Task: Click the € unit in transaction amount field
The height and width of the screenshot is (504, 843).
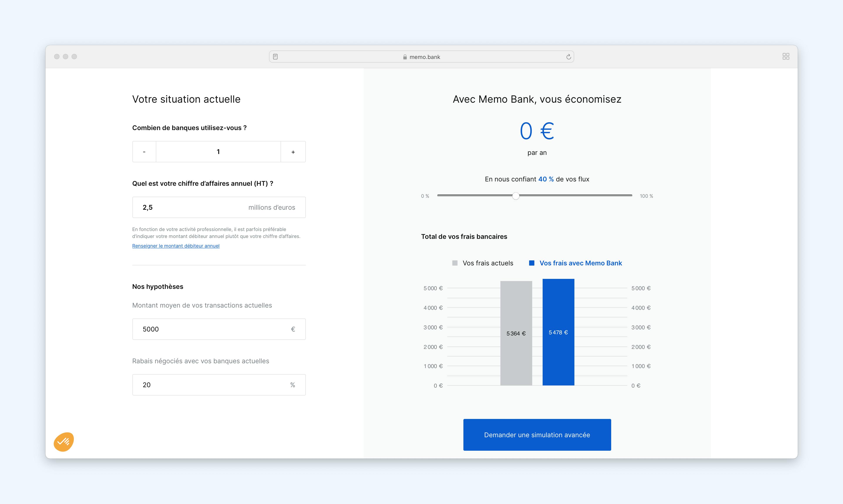Action: coord(293,329)
